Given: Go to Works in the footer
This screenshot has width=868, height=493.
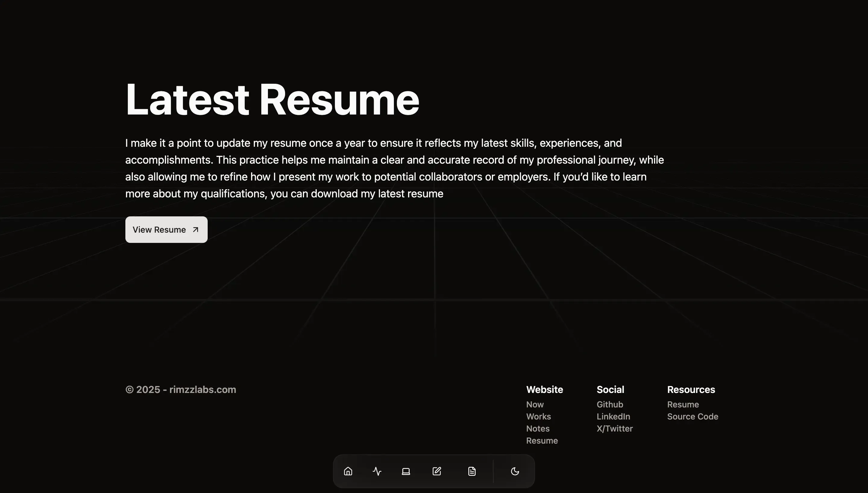Looking at the screenshot, I should (x=538, y=416).
